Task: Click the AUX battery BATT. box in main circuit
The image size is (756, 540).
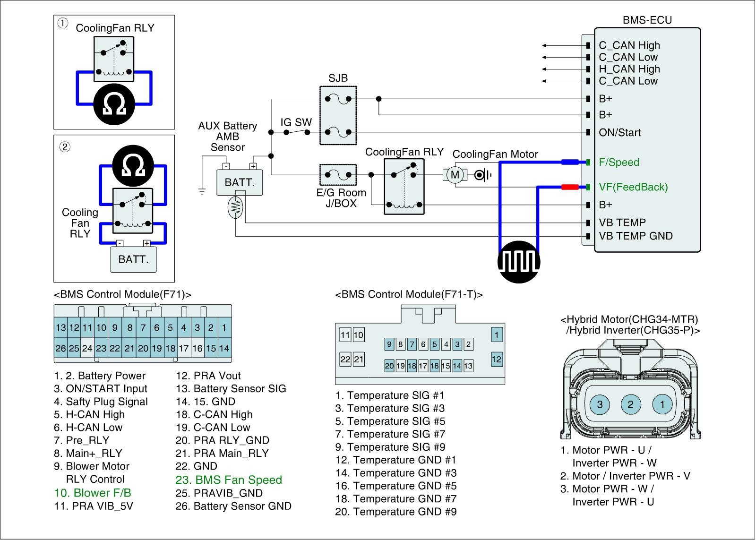Action: point(240,182)
